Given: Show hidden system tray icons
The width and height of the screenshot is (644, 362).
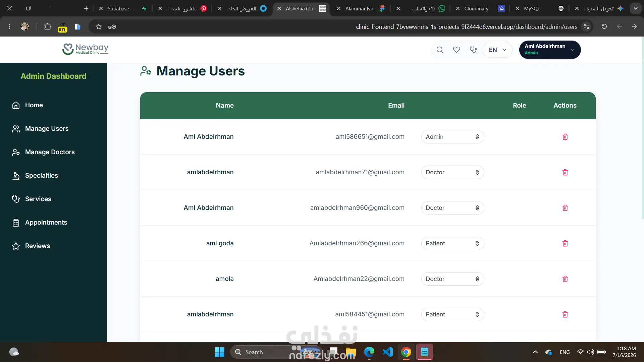Looking at the screenshot, I should tap(535, 352).
